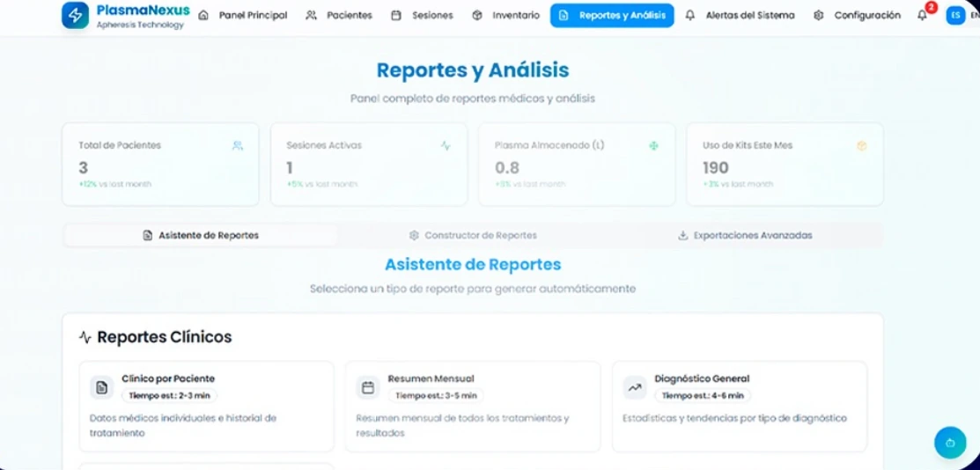Click the icon in Plasma Almacenado card
Screen dimensions: 980x470
653,145
